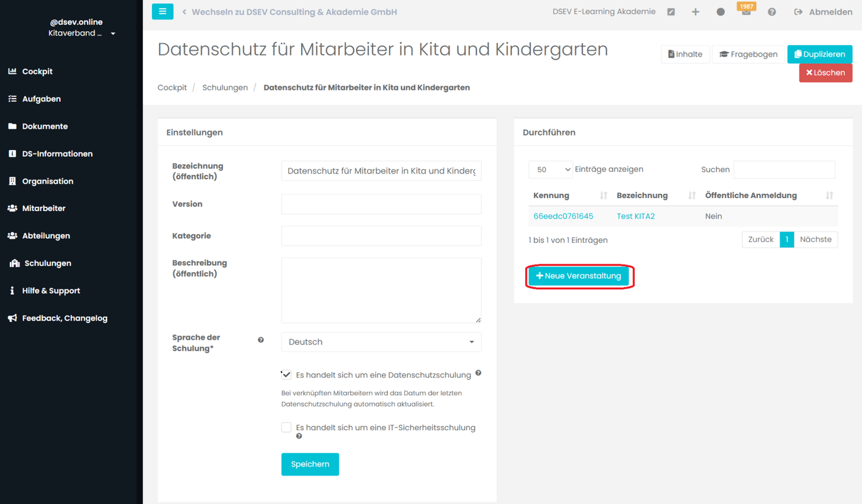Click the round circle icon in top bar
This screenshot has height=504, width=862.
pyautogui.click(x=720, y=12)
